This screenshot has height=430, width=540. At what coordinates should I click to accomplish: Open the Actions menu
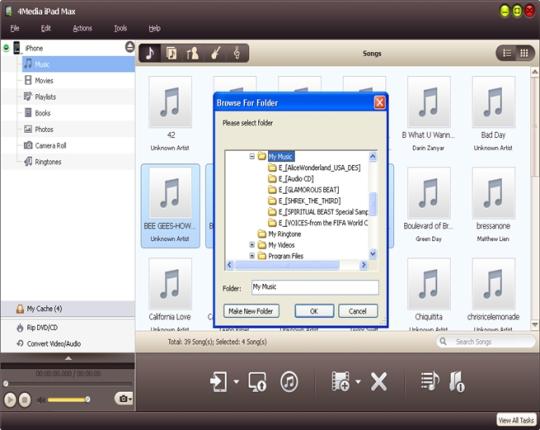(x=82, y=28)
